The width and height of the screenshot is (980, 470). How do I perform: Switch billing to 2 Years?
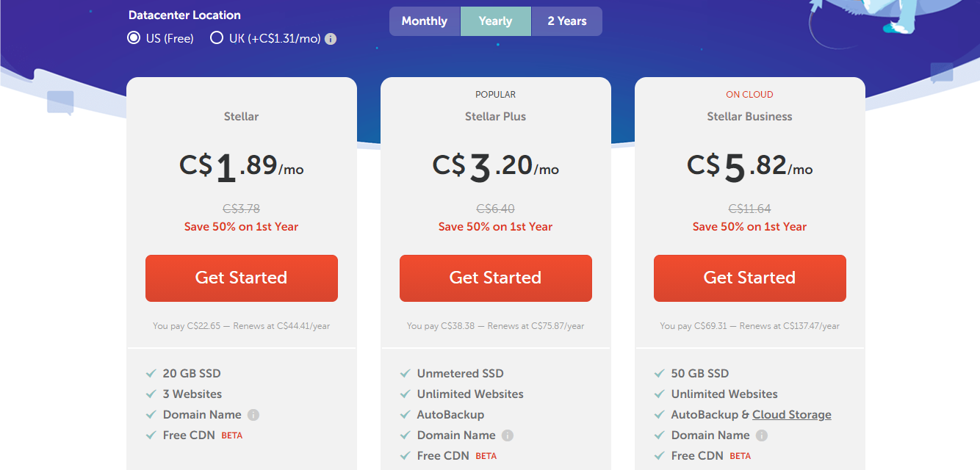coord(567,21)
